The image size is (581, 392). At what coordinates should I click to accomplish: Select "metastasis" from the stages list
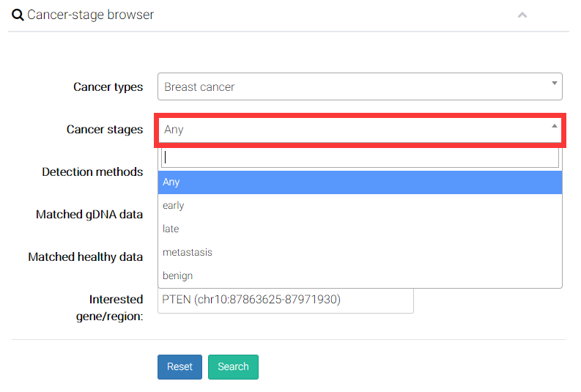coord(360,253)
